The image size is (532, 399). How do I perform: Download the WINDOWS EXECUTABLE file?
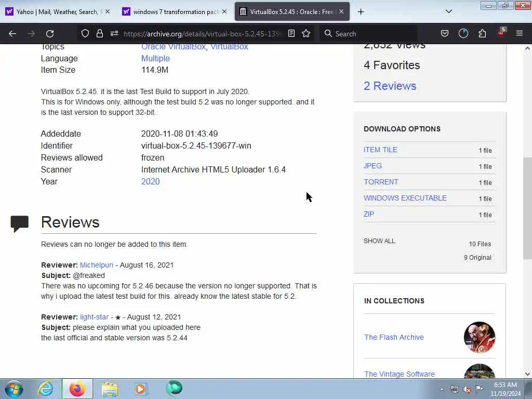click(405, 198)
